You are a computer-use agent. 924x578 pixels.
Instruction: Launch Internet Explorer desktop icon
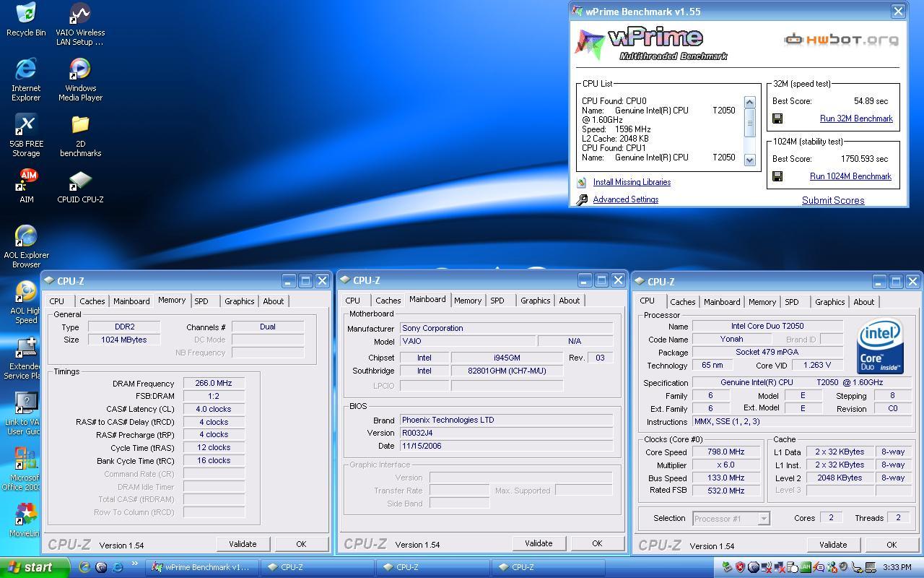(x=26, y=79)
